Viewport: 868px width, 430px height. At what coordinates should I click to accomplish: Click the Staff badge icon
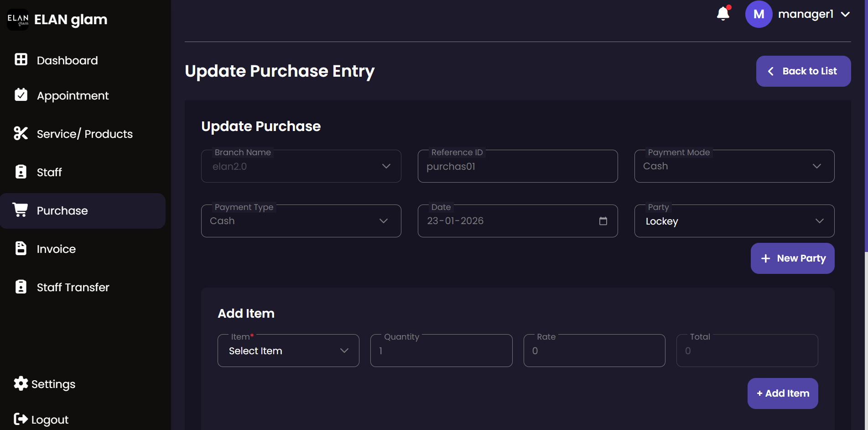click(21, 172)
